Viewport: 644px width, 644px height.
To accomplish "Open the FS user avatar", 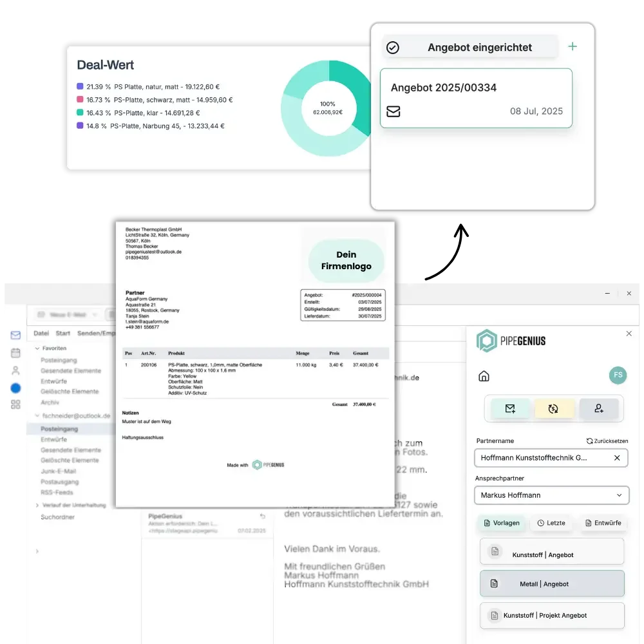I will pos(618,375).
